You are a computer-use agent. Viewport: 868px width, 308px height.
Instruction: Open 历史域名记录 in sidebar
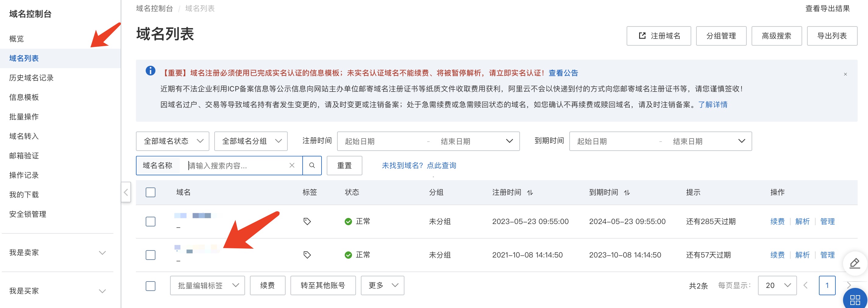(31, 78)
